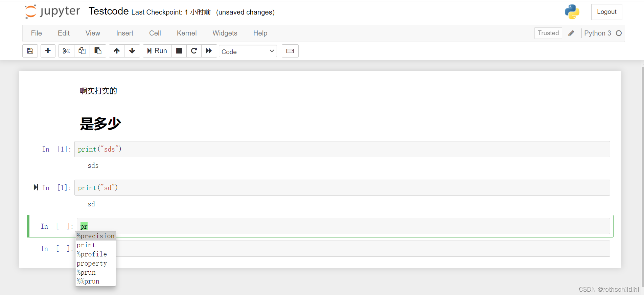The height and width of the screenshot is (295, 644).
Task: Run the current cell
Action: tap(157, 51)
